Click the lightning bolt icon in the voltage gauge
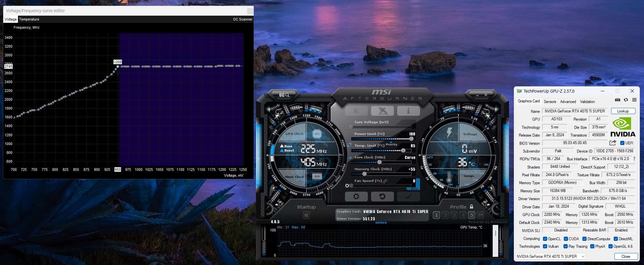Image resolution: width=644 pixels, height=265 pixels. [x=449, y=132]
